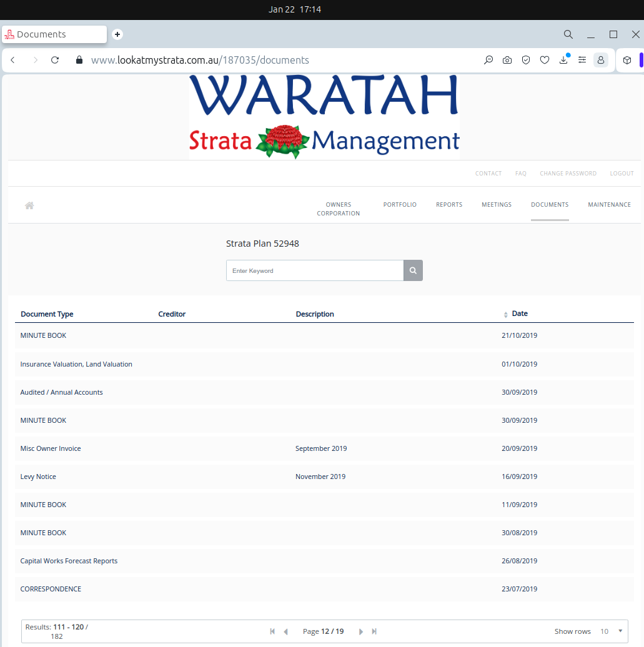
Task: Sort by the Date column arrows
Action: point(506,314)
